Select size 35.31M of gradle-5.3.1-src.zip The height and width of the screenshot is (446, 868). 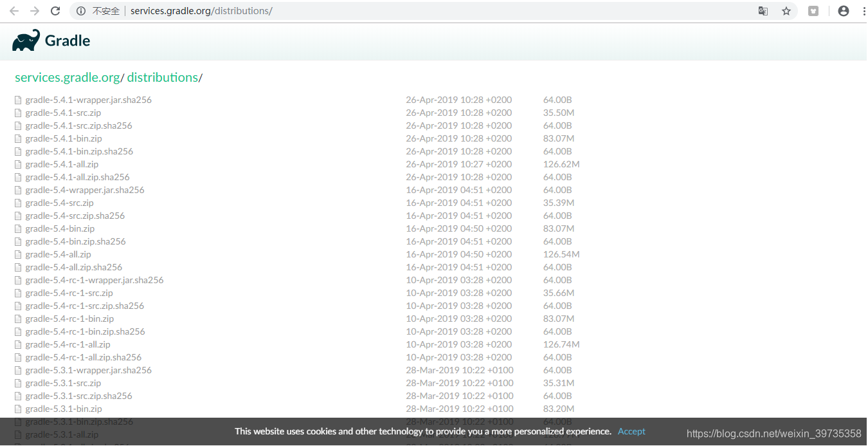pos(559,383)
